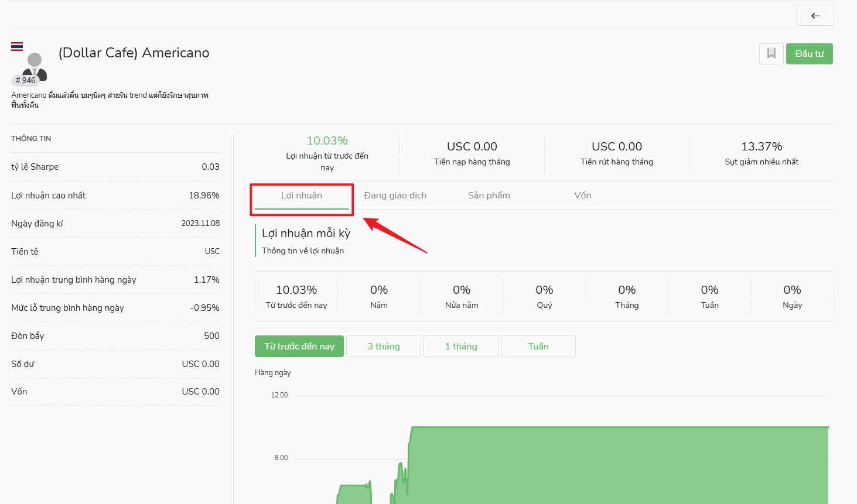This screenshot has height=504, width=857.
Task: Click the Nửa năm period stat
Action: tap(462, 296)
